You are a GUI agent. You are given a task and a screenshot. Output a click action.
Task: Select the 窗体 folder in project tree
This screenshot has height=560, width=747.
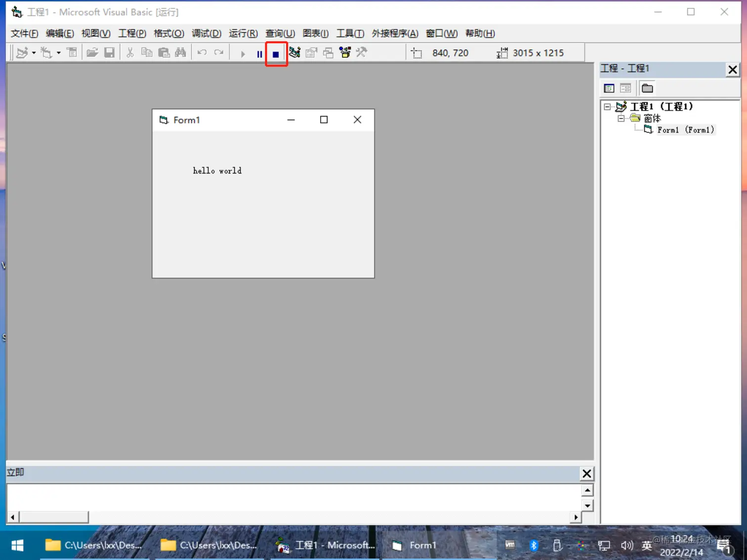coord(652,119)
